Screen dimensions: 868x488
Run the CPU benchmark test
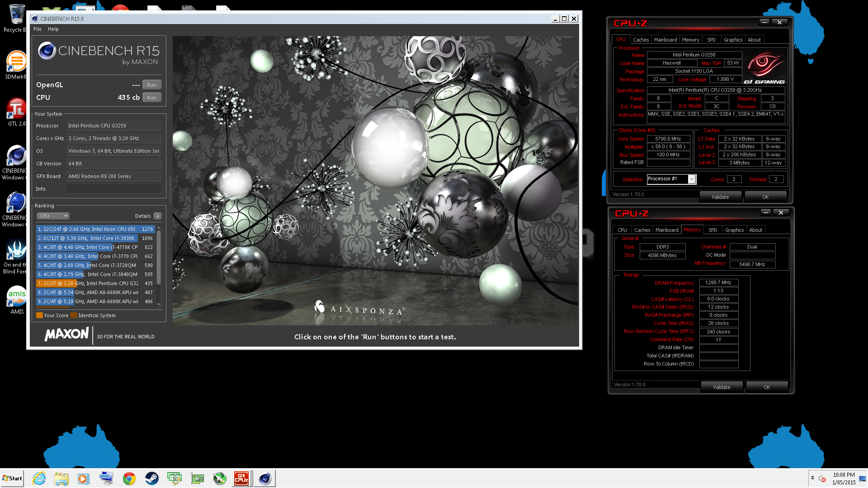tap(151, 98)
